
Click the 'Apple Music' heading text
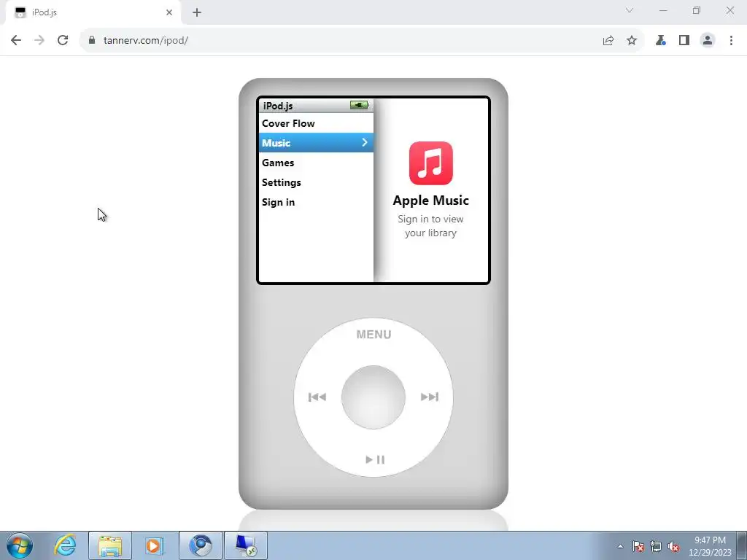pos(430,201)
